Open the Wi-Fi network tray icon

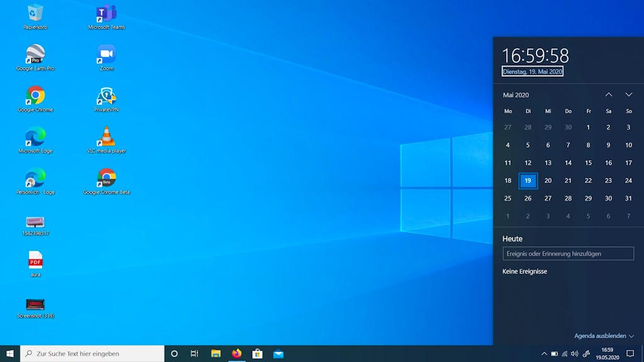[x=564, y=353]
